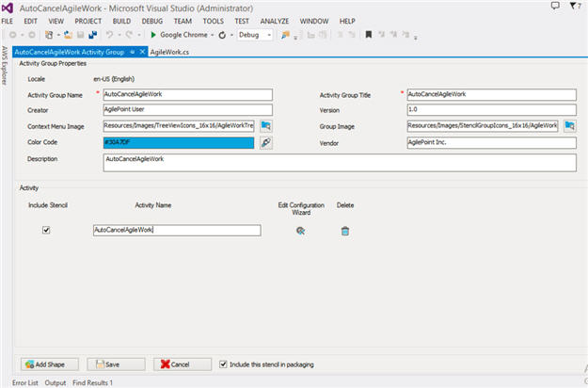588x388 pixels.
Task: Open the Error List panel tab
Action: [25, 382]
